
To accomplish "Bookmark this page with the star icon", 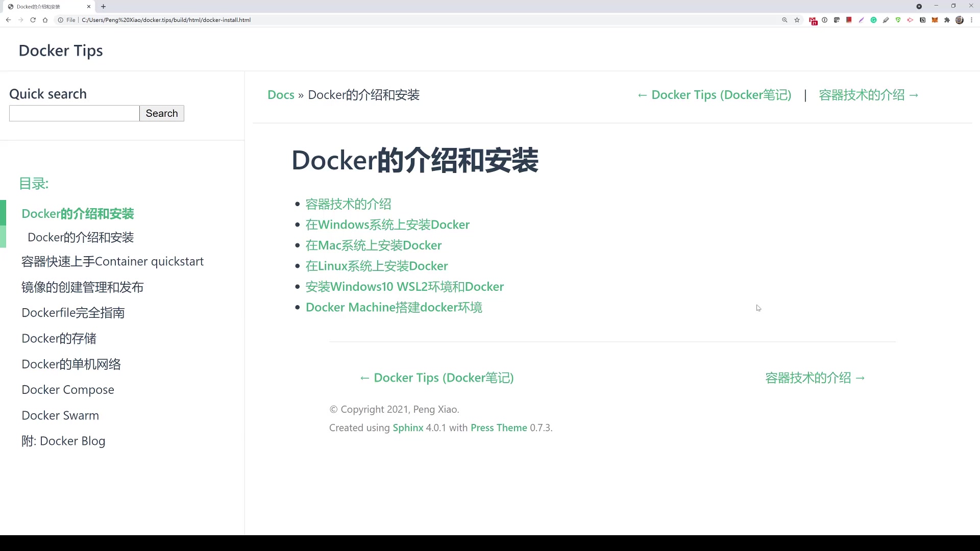I will (797, 20).
